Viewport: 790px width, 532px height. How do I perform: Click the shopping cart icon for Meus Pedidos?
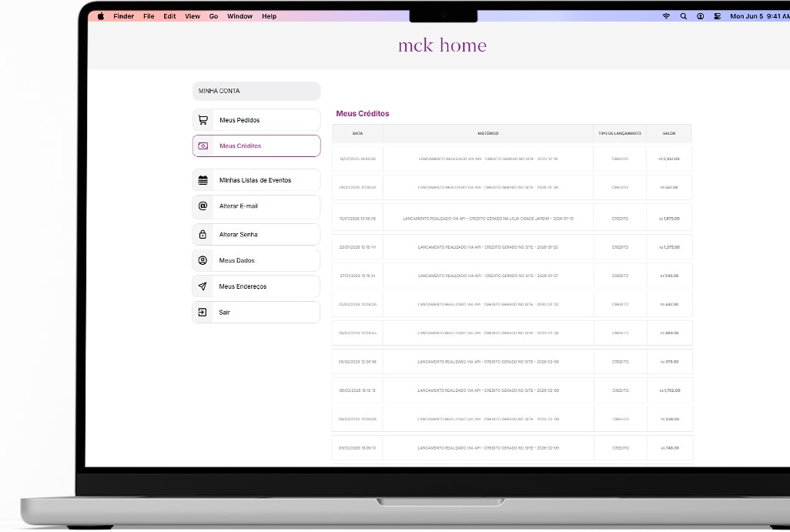tap(203, 120)
